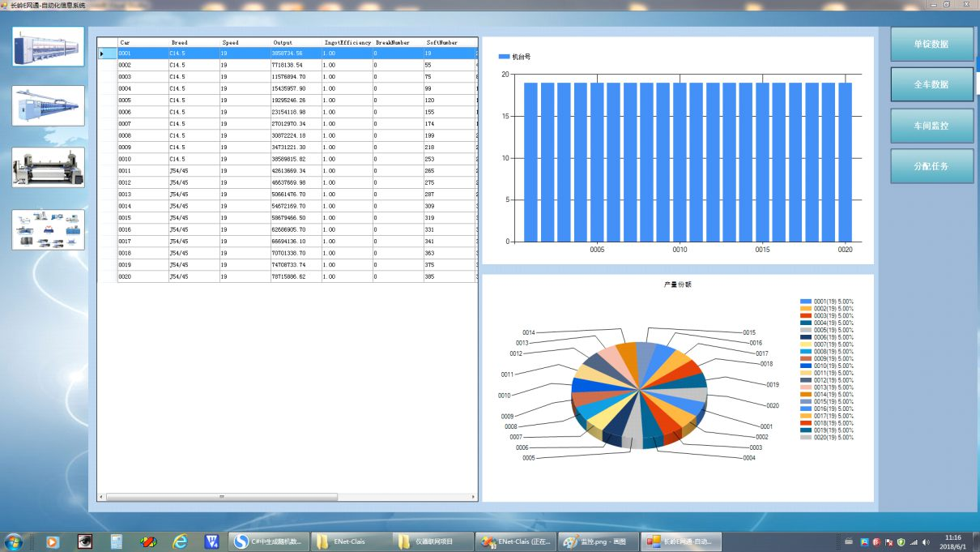
Task: Select the blue winding machine image
Action: [48, 105]
